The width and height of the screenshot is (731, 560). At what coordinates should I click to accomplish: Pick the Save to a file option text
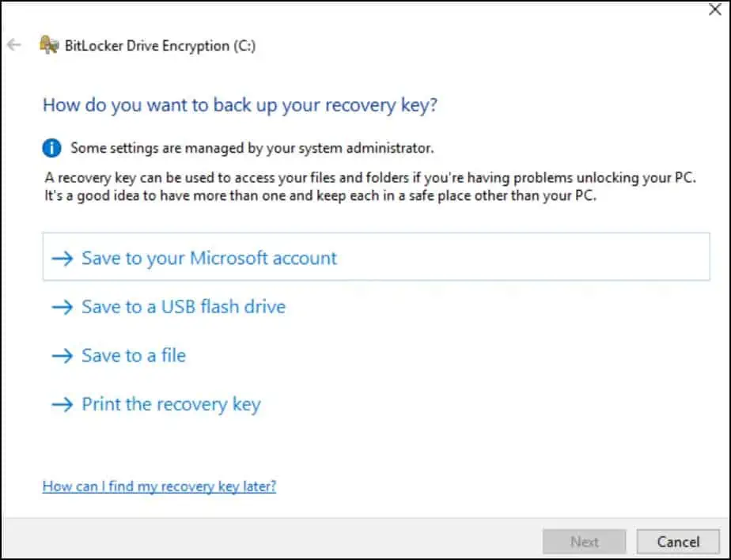point(134,356)
